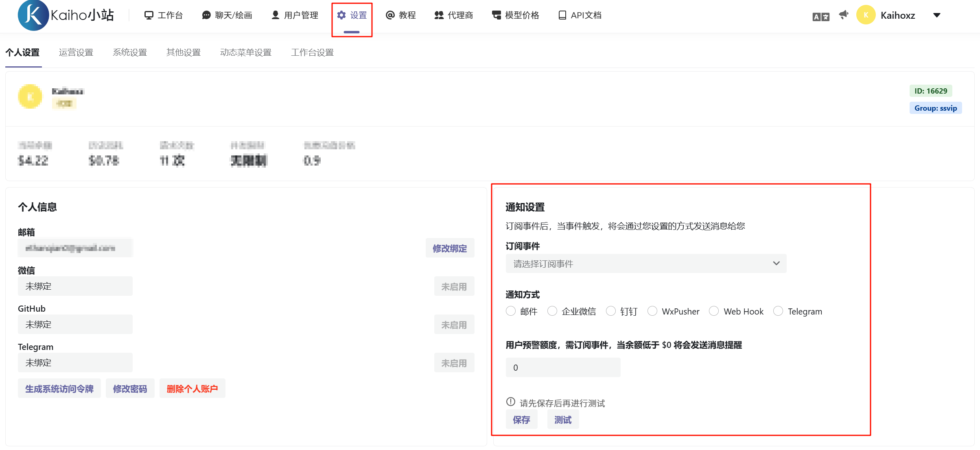The image size is (980, 450).
Task: Select the 邮件 notification radio
Action: (511, 311)
